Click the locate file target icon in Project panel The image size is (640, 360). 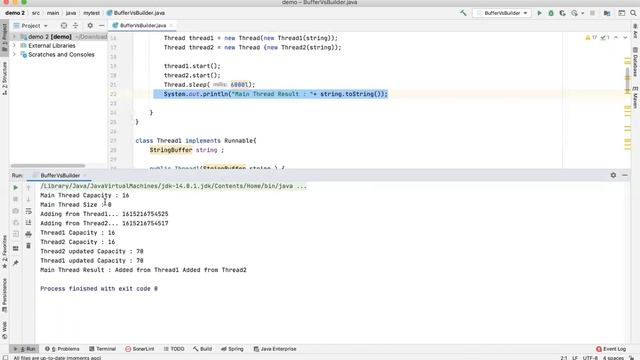click(64, 25)
